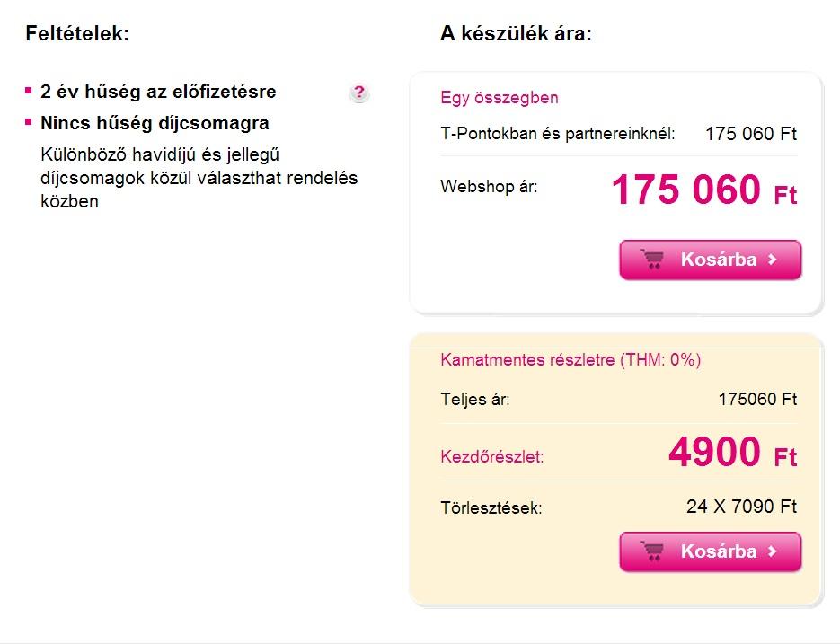840x644 pixels.
Task: Click the question mark help icon
Action: tap(359, 93)
